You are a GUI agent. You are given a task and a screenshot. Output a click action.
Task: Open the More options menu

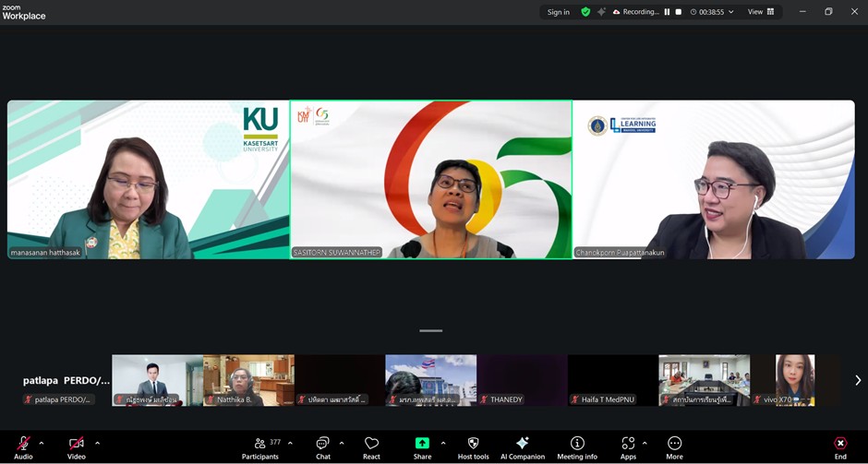click(674, 447)
